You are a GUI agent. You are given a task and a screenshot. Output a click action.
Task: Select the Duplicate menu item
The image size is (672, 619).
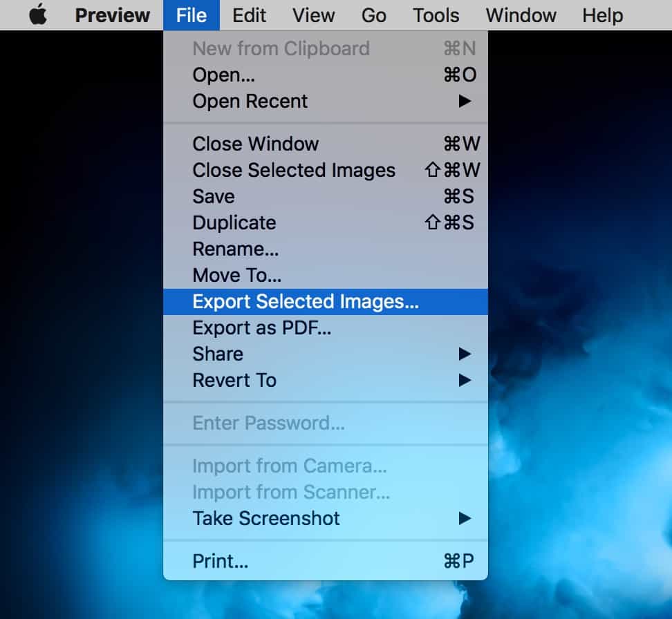tap(234, 222)
